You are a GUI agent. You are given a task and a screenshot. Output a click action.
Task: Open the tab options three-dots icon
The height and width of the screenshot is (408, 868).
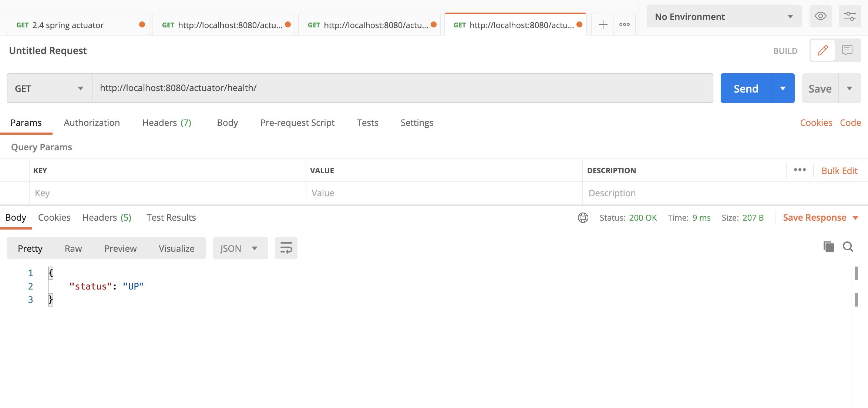click(625, 25)
